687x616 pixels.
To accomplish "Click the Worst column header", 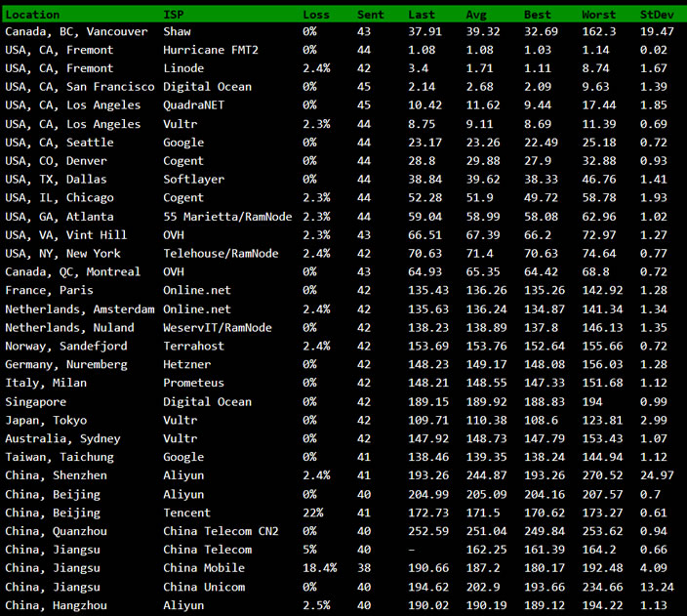I will pyautogui.click(x=598, y=15).
